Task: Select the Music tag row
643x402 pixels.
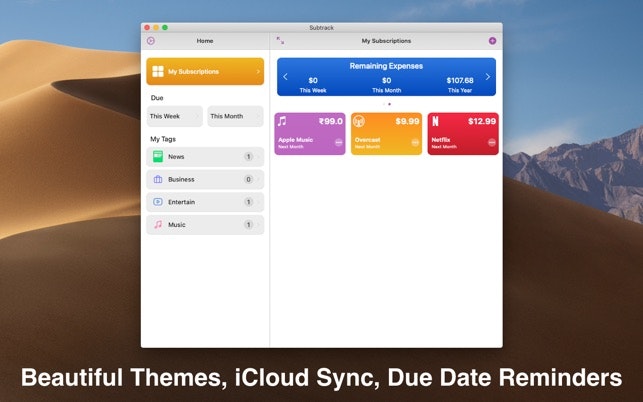Action: [x=205, y=224]
